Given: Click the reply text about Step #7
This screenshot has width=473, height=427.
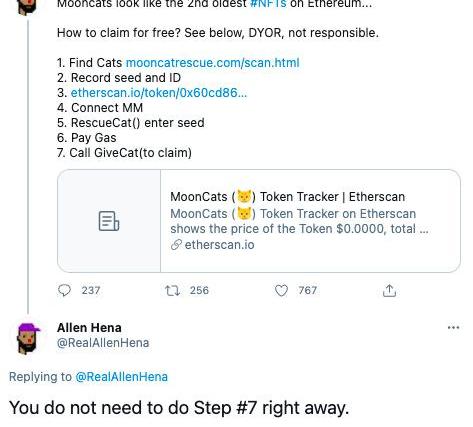Looking at the screenshot, I should point(179,408).
